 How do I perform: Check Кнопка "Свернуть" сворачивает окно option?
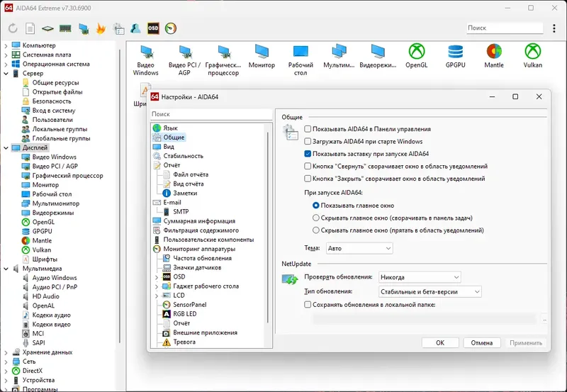tap(308, 166)
